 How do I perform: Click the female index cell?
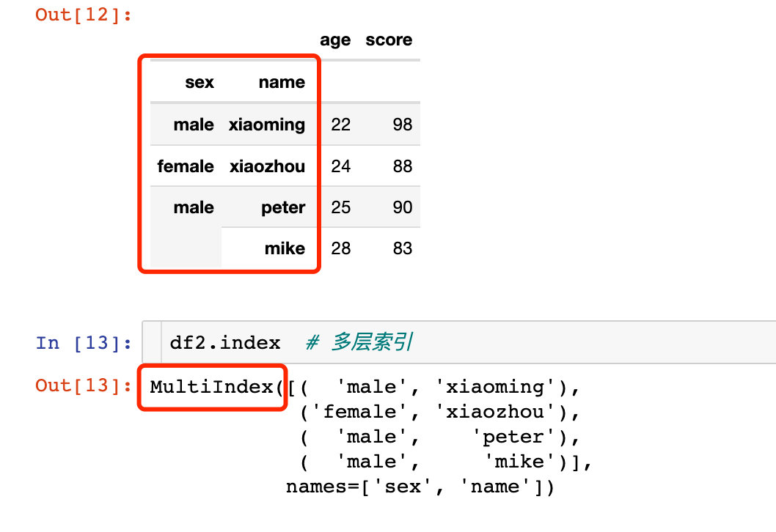point(186,166)
